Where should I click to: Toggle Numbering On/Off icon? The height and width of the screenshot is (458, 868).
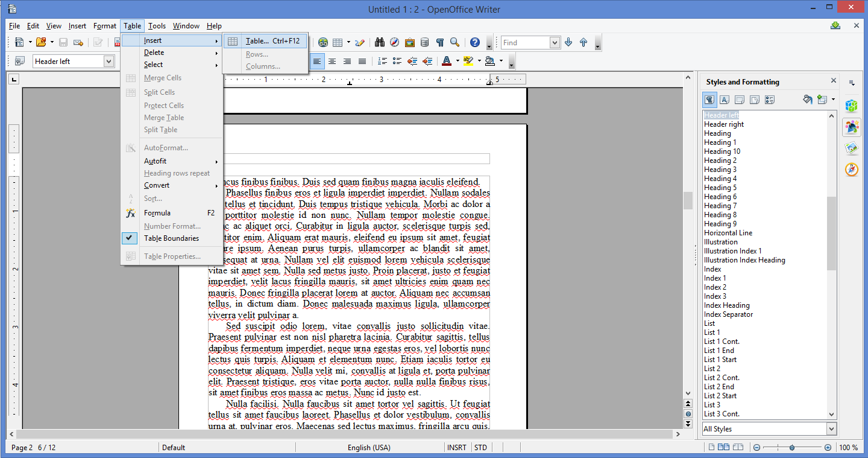tap(382, 61)
